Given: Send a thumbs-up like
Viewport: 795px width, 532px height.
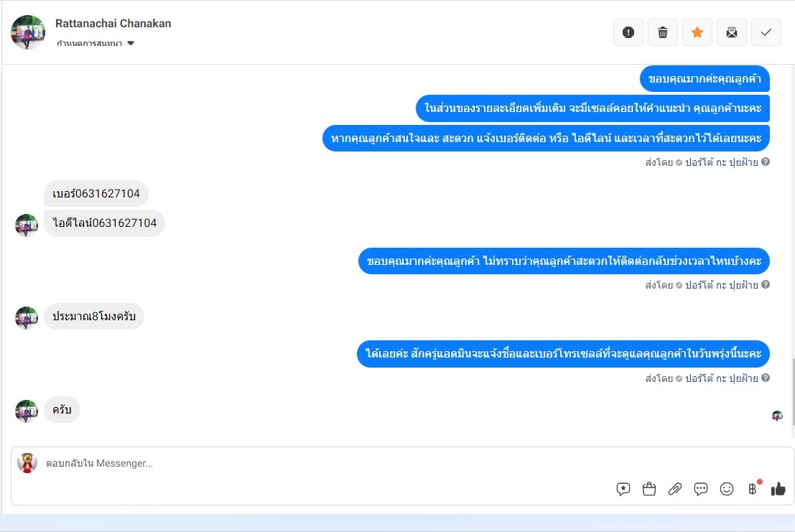Looking at the screenshot, I should click(778, 489).
